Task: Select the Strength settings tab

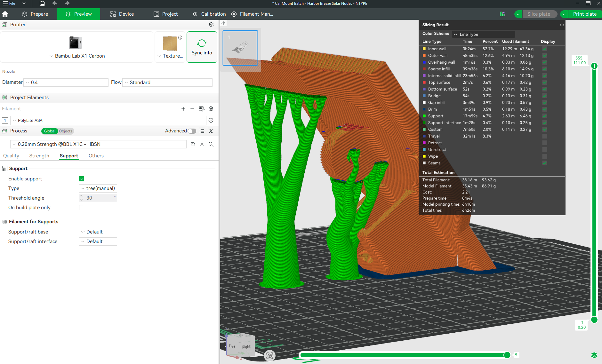Action: [39, 156]
